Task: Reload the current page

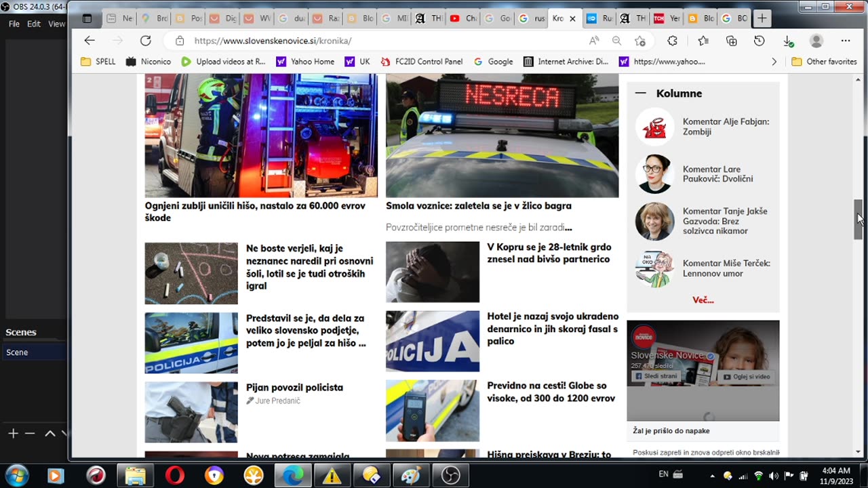Action: point(145,41)
